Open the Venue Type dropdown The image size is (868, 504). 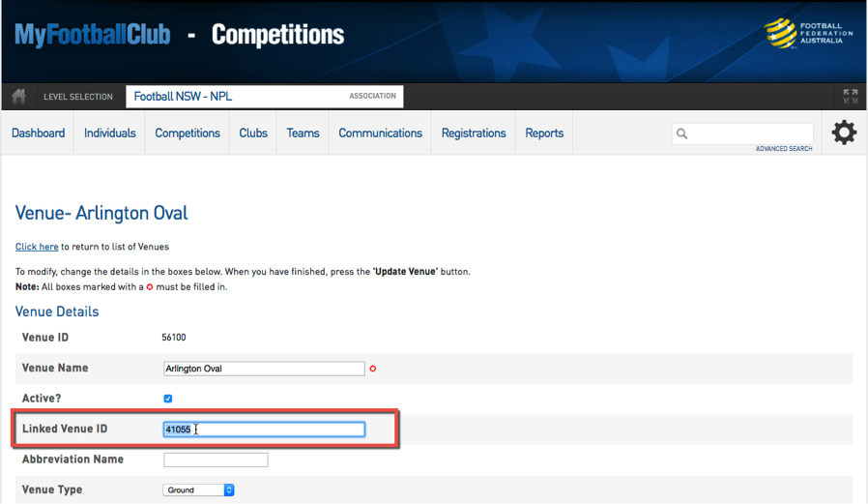point(199,490)
